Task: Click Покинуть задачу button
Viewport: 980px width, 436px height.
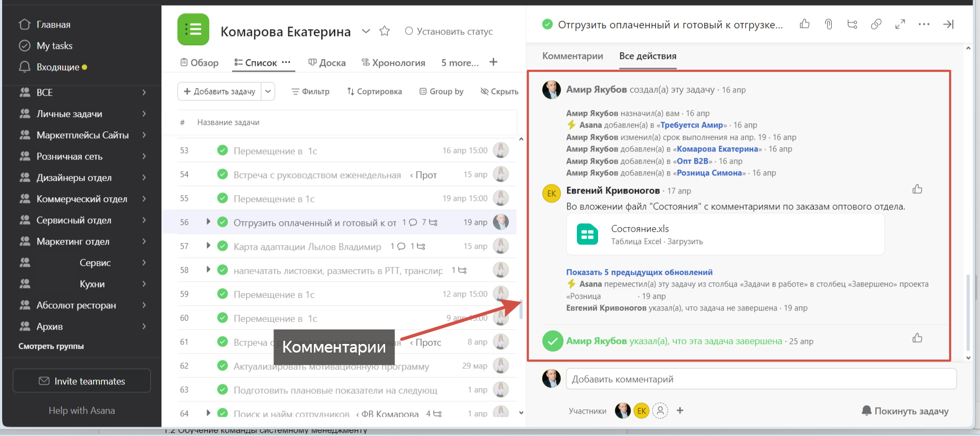Action: 905,410
